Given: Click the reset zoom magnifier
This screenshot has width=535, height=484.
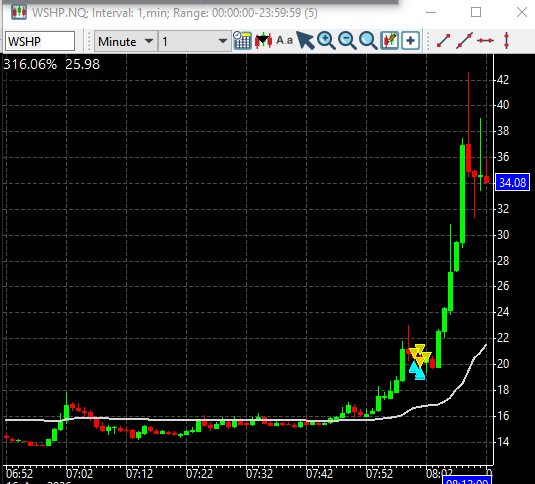Looking at the screenshot, I should (x=368, y=41).
